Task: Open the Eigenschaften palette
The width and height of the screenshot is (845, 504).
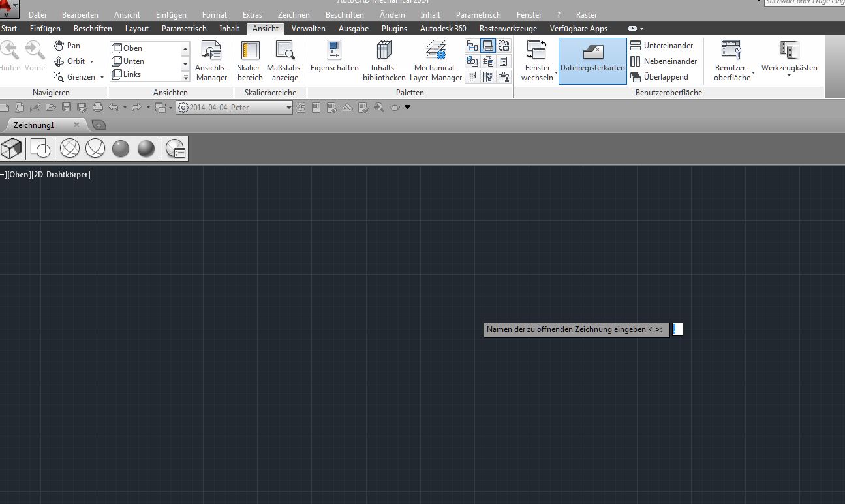Action: 335,57
